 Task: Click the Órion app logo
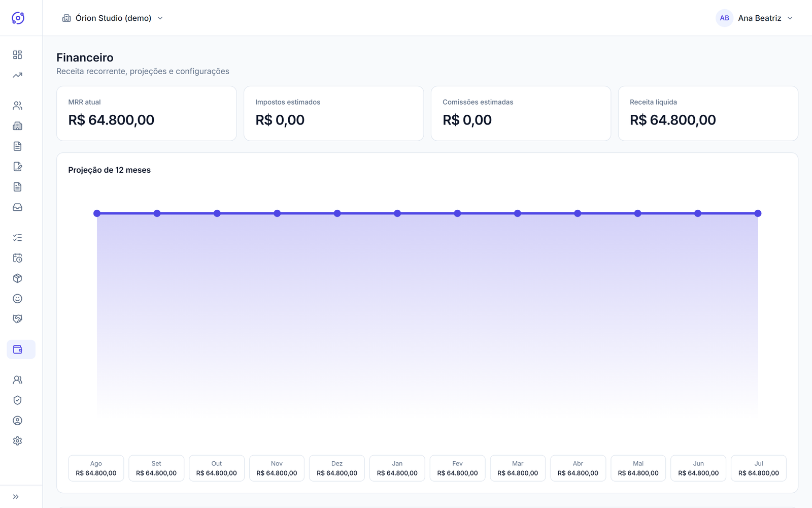coord(18,18)
